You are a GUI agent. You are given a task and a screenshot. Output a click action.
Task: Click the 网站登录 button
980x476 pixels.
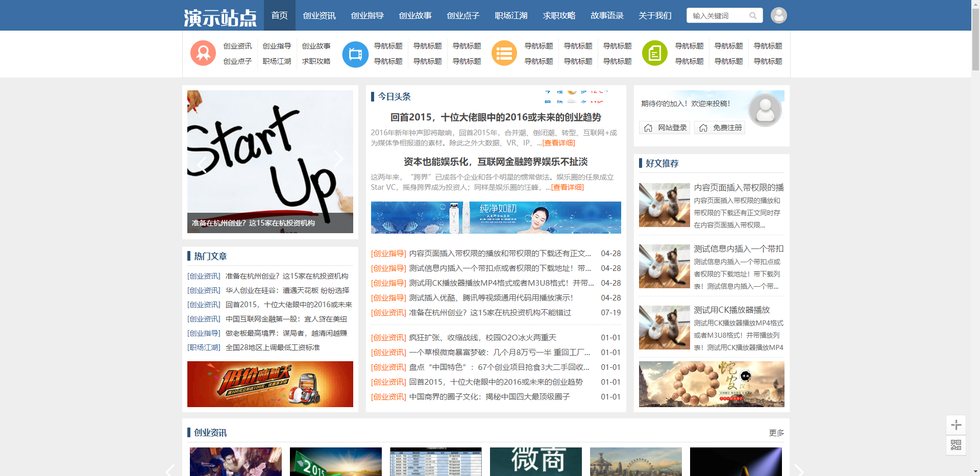[x=665, y=128]
